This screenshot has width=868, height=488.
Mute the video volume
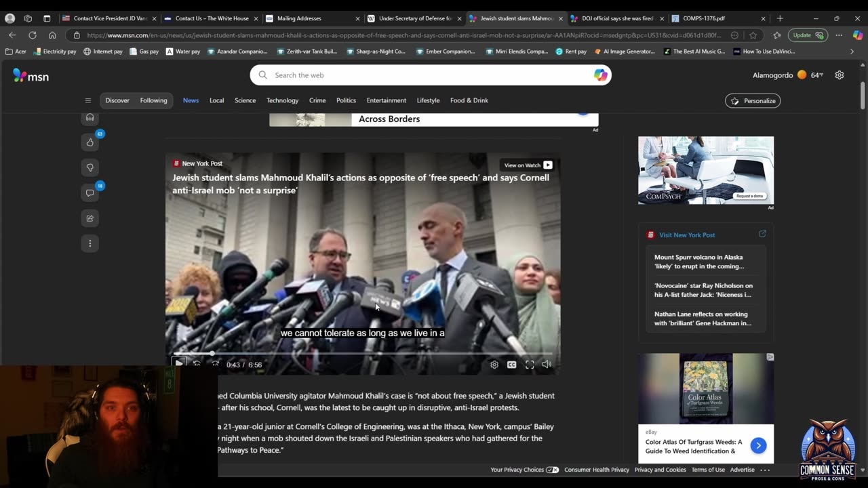tap(547, 365)
